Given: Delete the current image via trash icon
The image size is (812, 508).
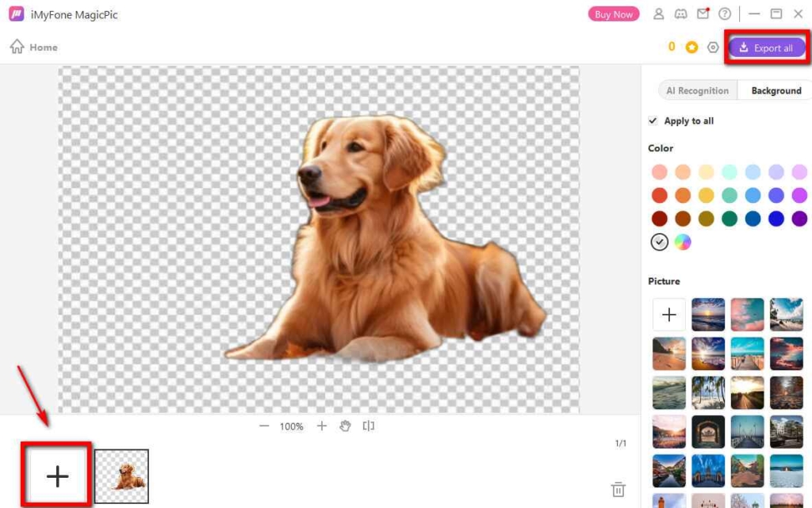Looking at the screenshot, I should click(x=619, y=490).
